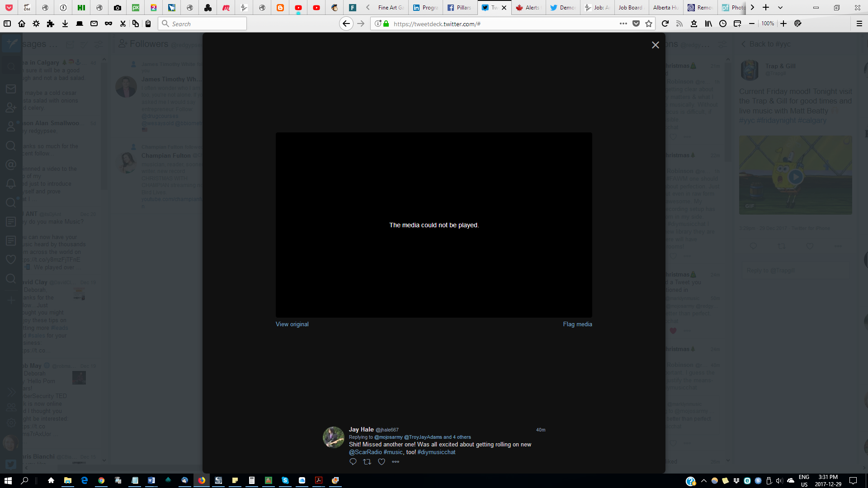Screen dimensions: 868x488
Task: Switch to the Job Board browser tab
Action: [630, 7]
